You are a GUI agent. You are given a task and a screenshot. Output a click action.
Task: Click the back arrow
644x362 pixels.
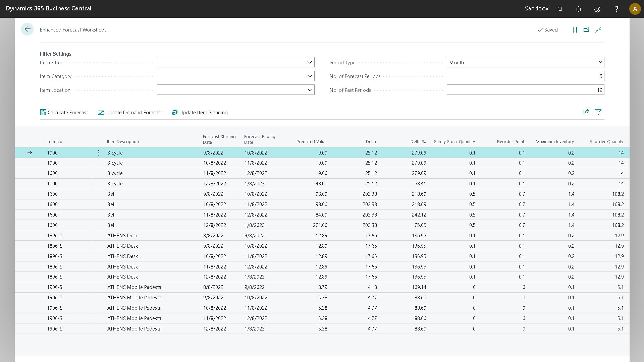(27, 29)
